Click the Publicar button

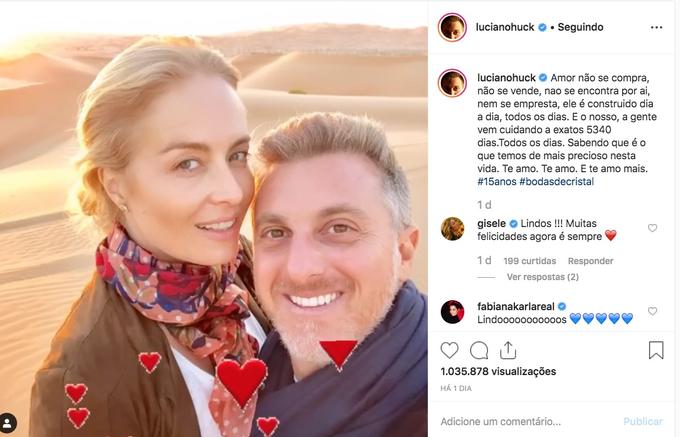click(643, 421)
